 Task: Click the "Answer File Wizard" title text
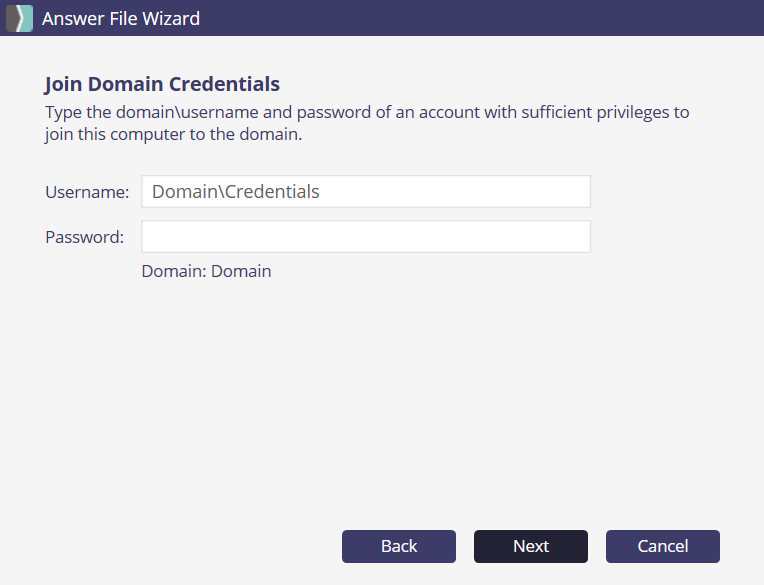point(121,18)
